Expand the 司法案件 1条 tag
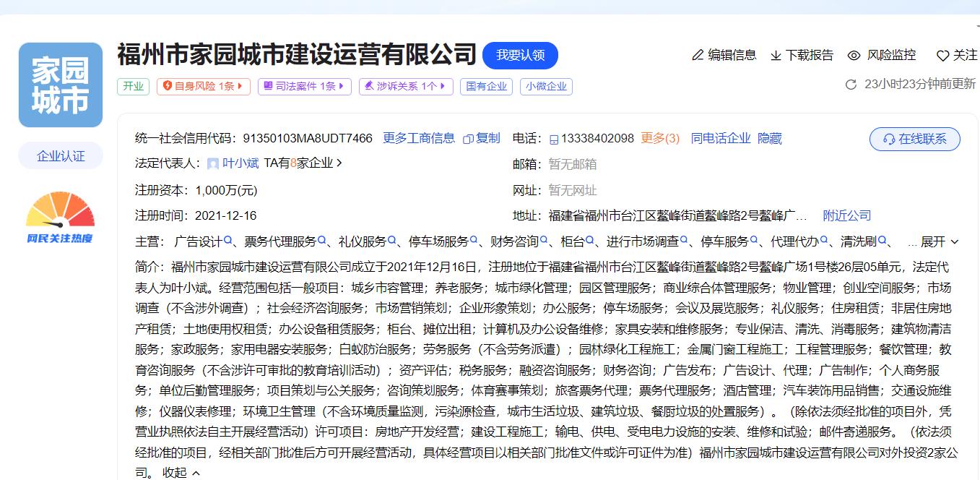The width and height of the screenshot is (980, 480). (305, 86)
